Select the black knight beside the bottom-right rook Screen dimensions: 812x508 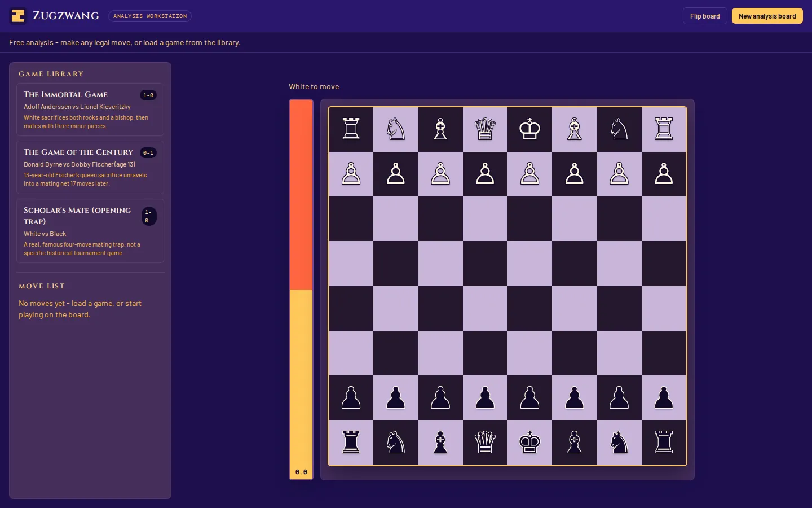619,443
